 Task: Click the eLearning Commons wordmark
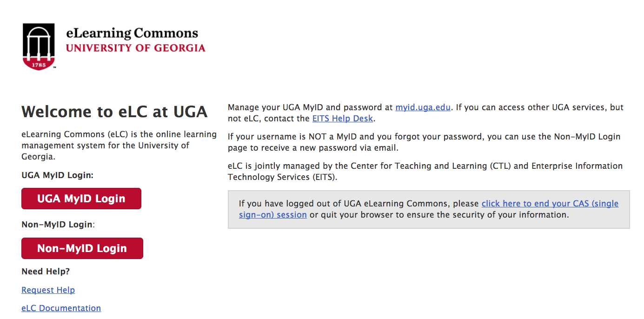pos(132,33)
